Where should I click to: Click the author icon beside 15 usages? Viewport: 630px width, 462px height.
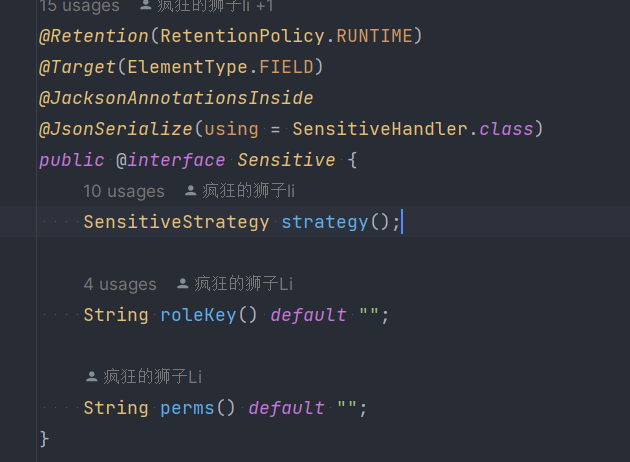pyautogui.click(x=145, y=5)
